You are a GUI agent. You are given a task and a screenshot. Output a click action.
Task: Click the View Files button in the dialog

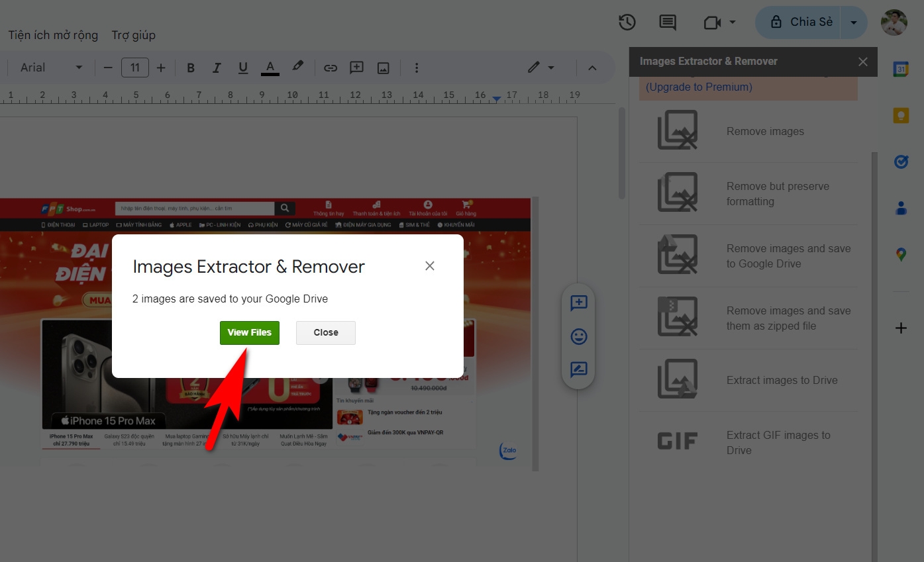click(249, 332)
